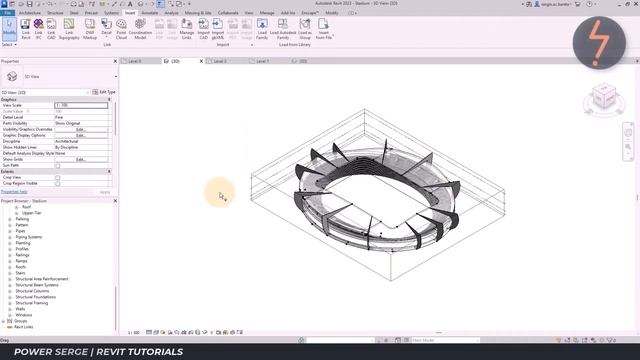This screenshot has height=360, width=640.
Task: Expand the Railings family node
Action: tap(10, 255)
